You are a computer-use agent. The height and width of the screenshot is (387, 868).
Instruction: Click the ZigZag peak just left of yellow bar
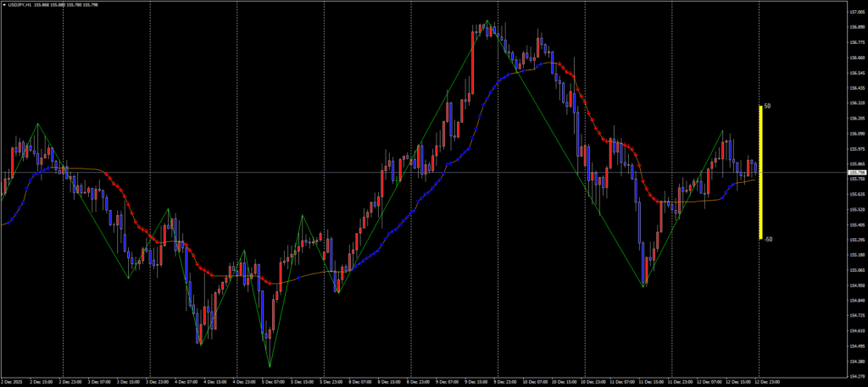click(723, 131)
